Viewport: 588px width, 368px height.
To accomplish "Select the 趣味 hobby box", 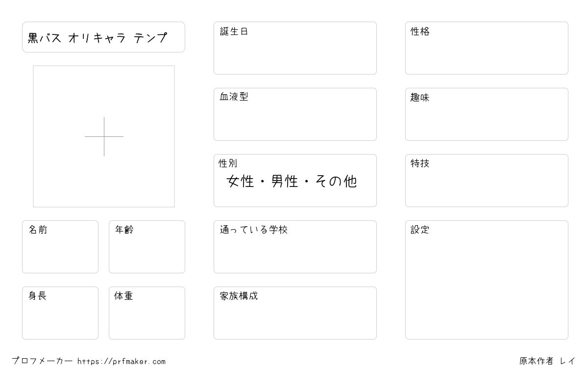I will (x=487, y=114).
